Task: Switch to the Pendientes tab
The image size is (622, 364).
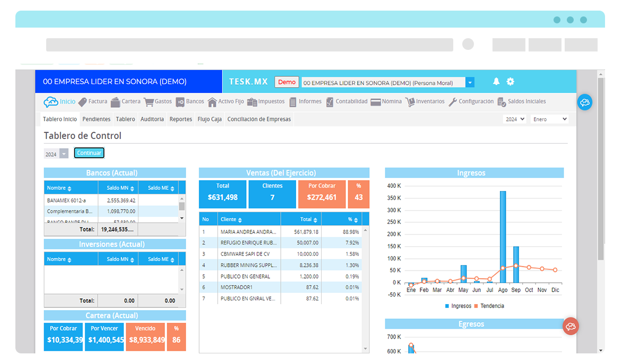Action: (x=97, y=119)
